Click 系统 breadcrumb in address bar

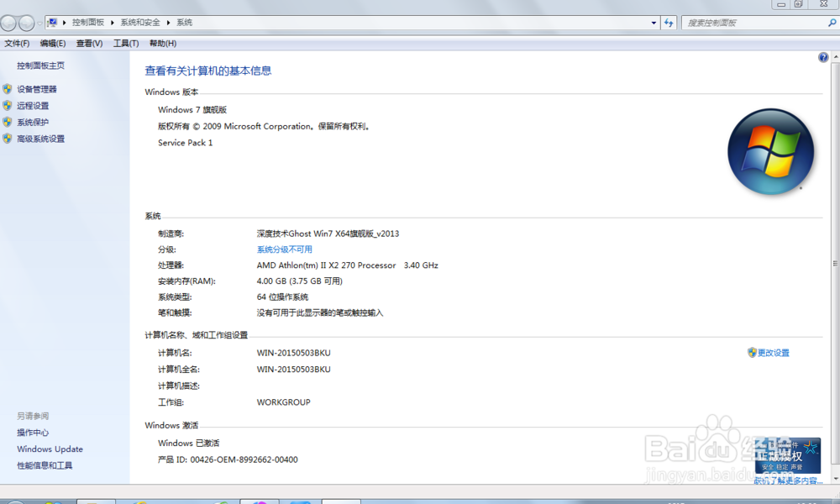184,23
